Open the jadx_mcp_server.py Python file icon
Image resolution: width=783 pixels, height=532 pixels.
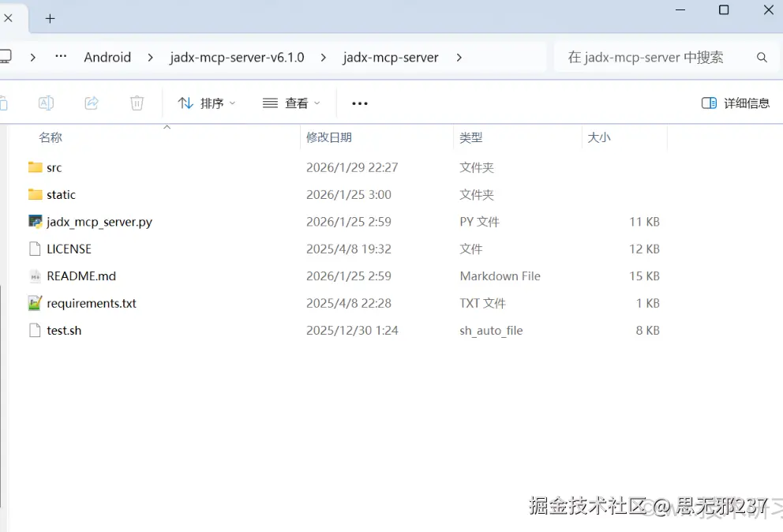tap(36, 222)
